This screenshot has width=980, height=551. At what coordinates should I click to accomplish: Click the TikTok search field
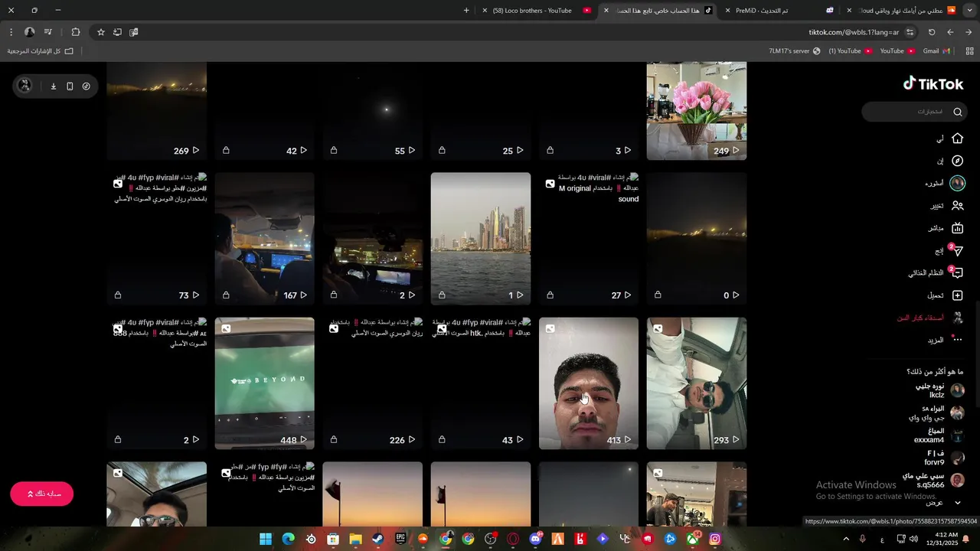[915, 112]
